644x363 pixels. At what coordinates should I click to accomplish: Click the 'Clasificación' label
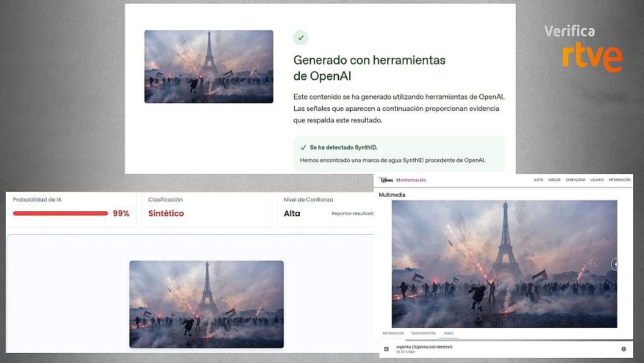pos(165,200)
